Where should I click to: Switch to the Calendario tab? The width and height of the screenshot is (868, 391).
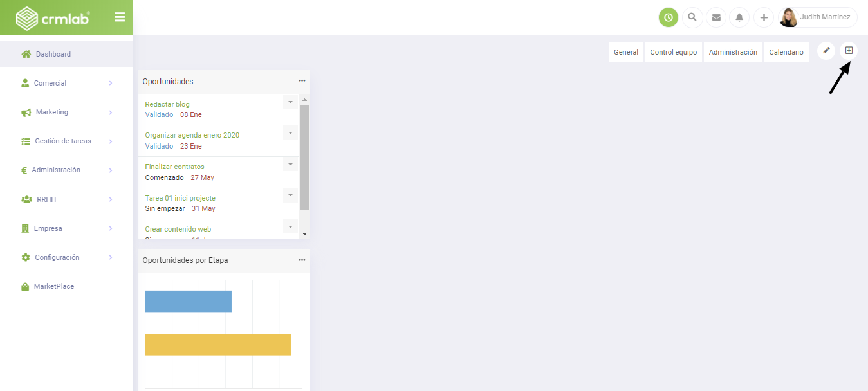786,52
